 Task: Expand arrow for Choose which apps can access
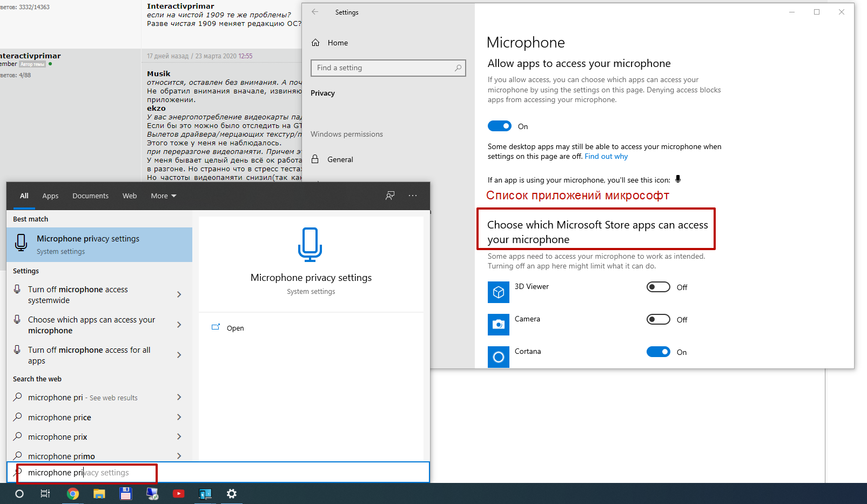click(x=179, y=325)
